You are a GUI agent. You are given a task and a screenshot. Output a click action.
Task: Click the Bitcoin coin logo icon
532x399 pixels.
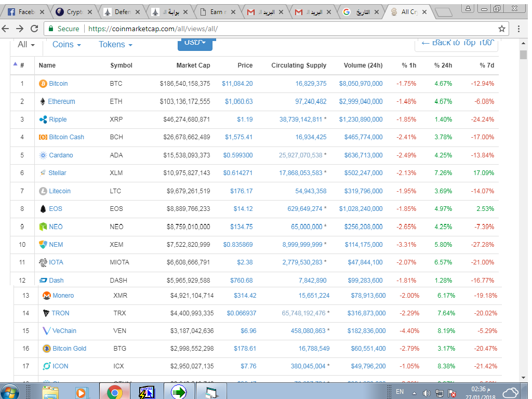pos(43,84)
